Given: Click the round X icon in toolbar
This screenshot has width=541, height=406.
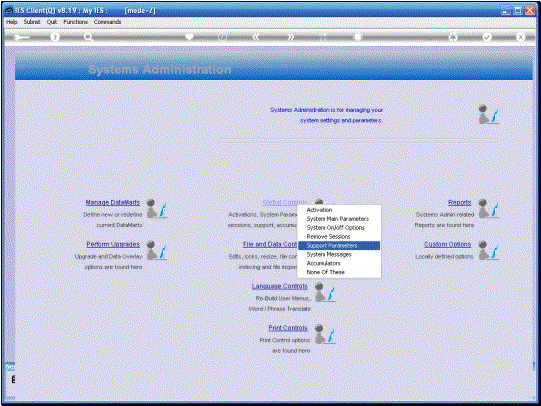Looking at the screenshot, I should point(520,37).
